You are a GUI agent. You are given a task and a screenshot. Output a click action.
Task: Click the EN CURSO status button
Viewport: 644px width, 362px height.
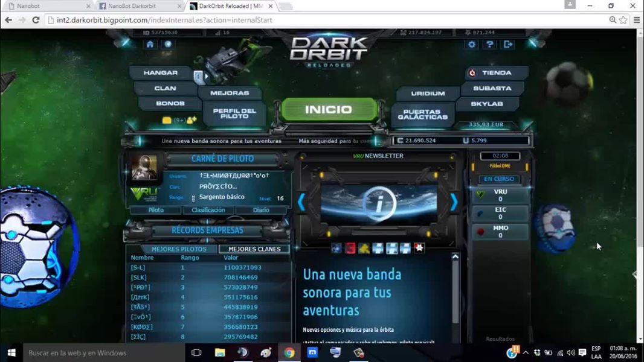[499, 179]
